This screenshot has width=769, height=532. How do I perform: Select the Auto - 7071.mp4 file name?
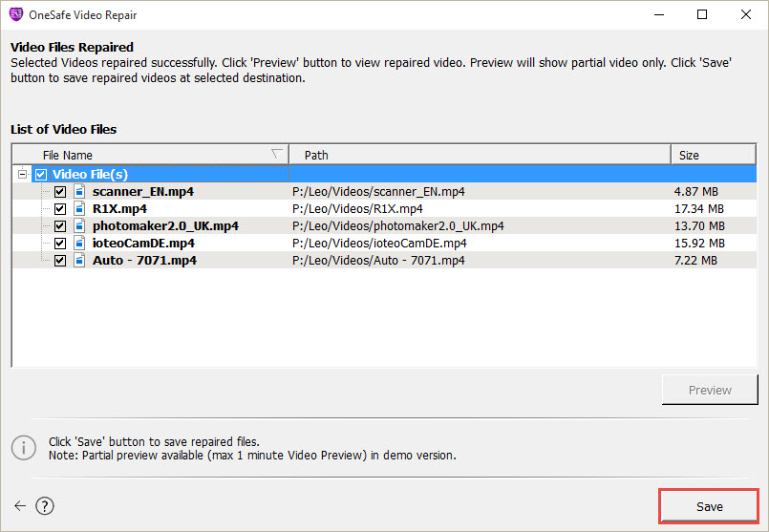(x=144, y=260)
